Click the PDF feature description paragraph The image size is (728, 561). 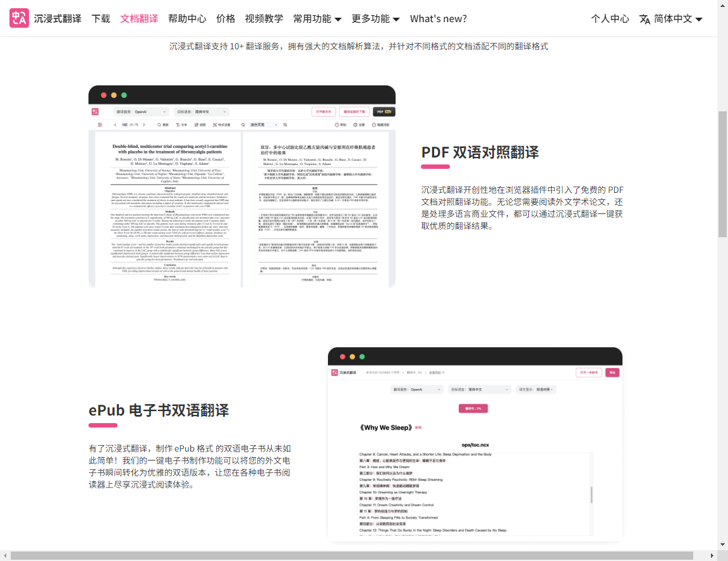523,207
